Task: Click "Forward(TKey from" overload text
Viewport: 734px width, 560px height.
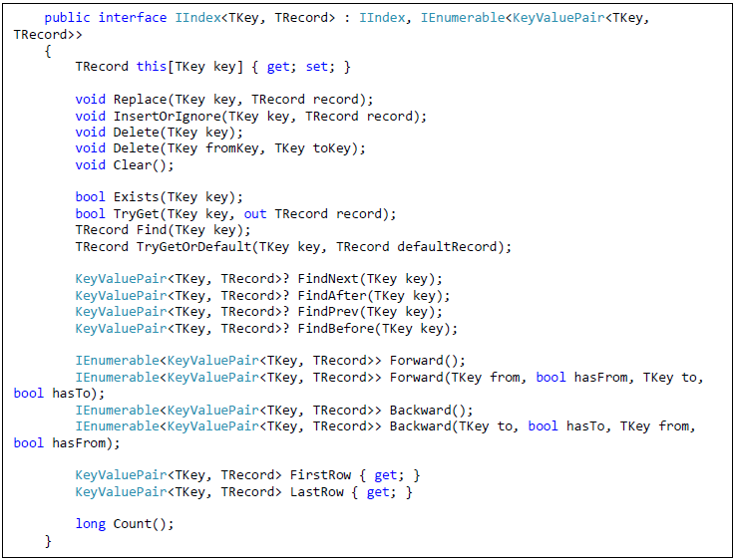Action: (455, 377)
